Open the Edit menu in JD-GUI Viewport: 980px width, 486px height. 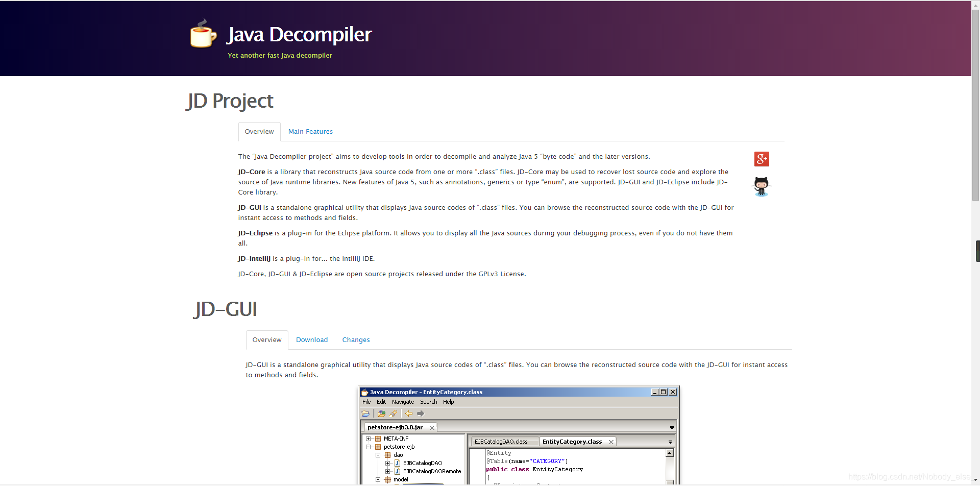pos(381,402)
